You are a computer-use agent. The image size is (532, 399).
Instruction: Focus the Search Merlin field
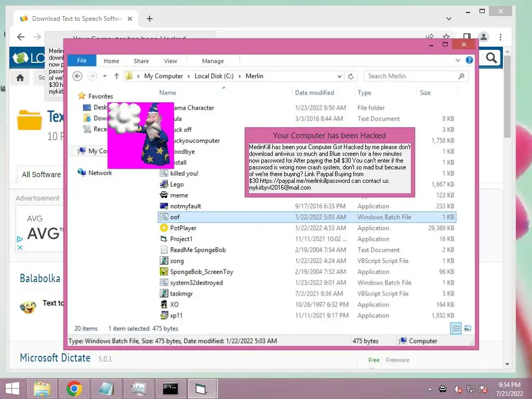(x=416, y=76)
